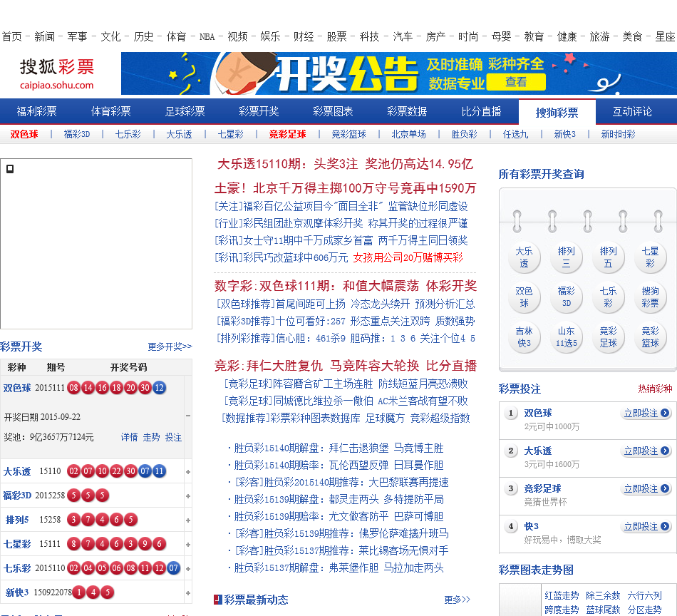Open headline 大乐透15110期 头奖3注
This screenshot has width=677, height=616.
(345, 164)
